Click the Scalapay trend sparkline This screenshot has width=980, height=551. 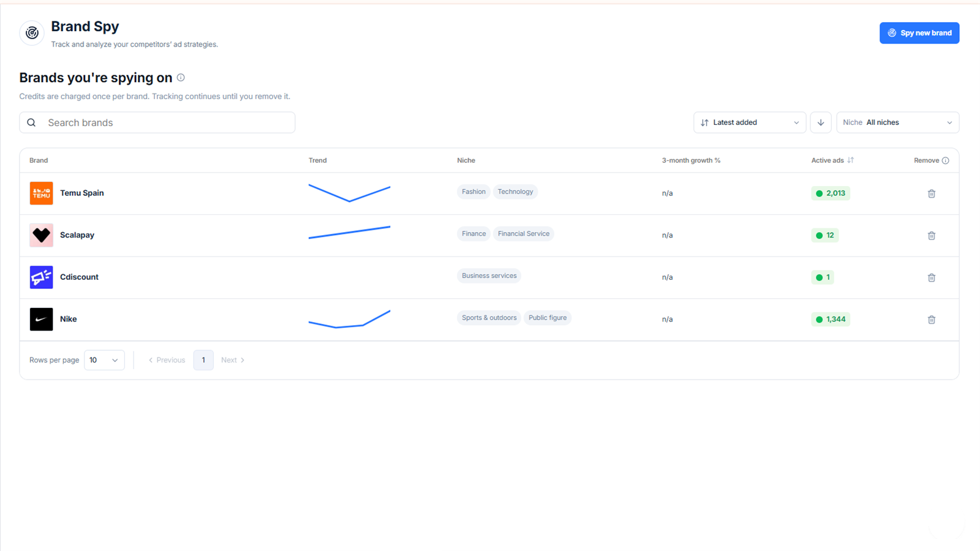pyautogui.click(x=349, y=233)
